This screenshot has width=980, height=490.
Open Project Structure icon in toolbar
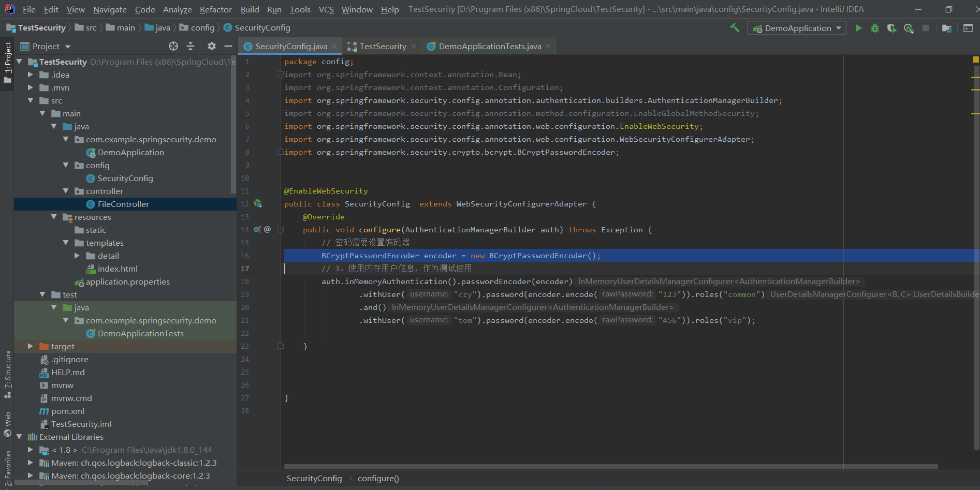coord(947,28)
